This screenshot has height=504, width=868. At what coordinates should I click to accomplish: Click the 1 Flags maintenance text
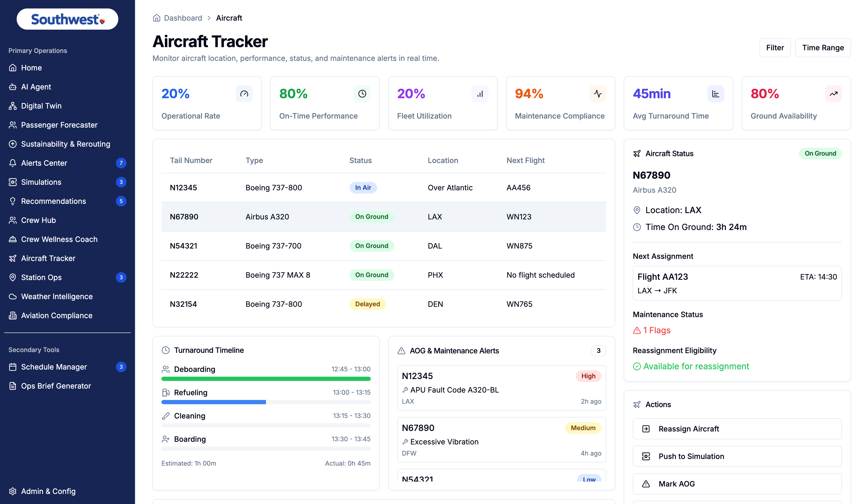(657, 331)
